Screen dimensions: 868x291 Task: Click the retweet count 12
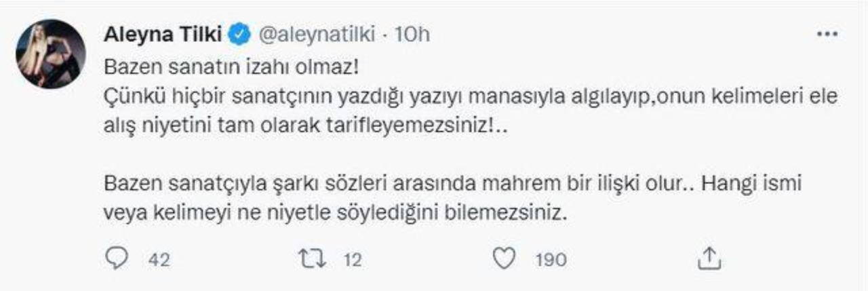pos(353,259)
